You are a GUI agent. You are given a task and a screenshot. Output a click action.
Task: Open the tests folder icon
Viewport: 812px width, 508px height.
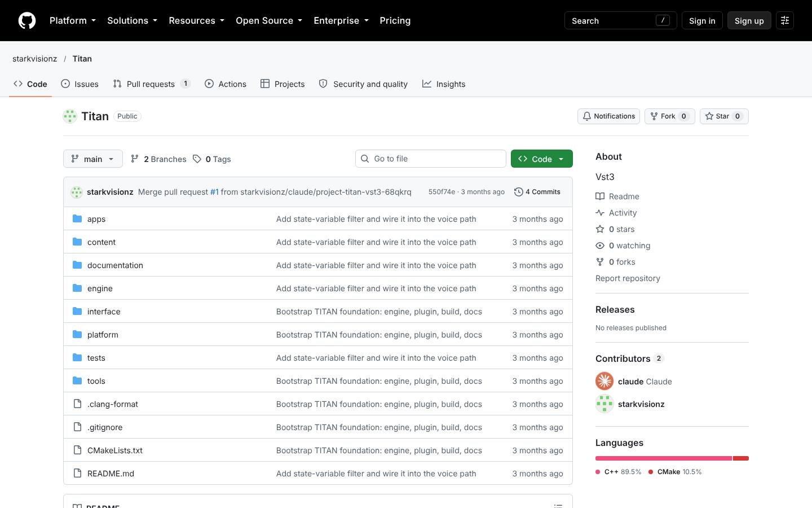pos(78,357)
